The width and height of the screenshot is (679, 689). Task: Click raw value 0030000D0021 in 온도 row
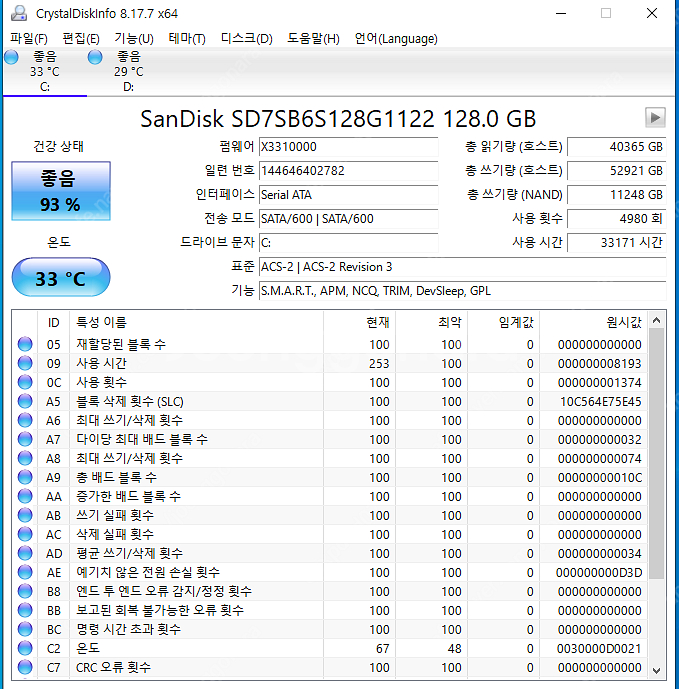[599, 649]
